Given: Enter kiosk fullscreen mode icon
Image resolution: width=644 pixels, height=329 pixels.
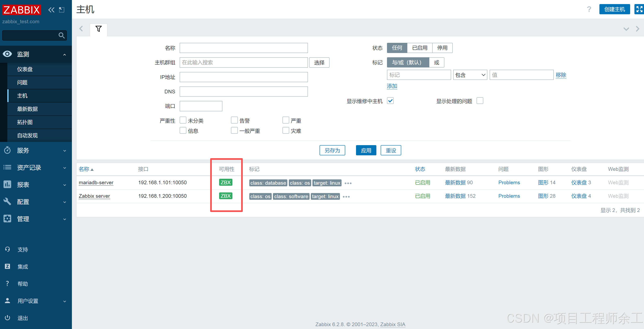Looking at the screenshot, I should (639, 9).
